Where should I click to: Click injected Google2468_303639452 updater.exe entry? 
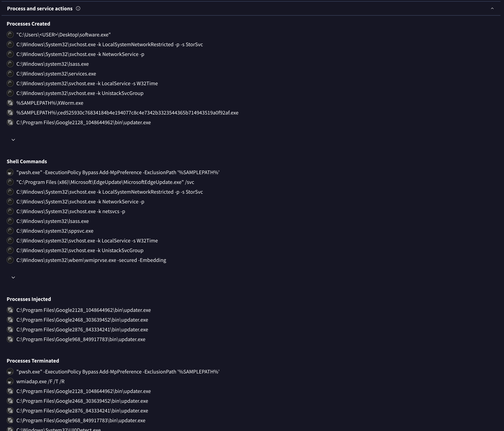82,320
